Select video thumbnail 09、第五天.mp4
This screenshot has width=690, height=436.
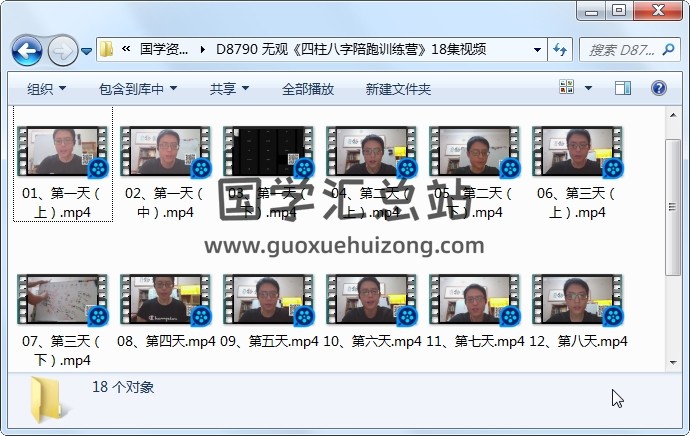(x=268, y=300)
